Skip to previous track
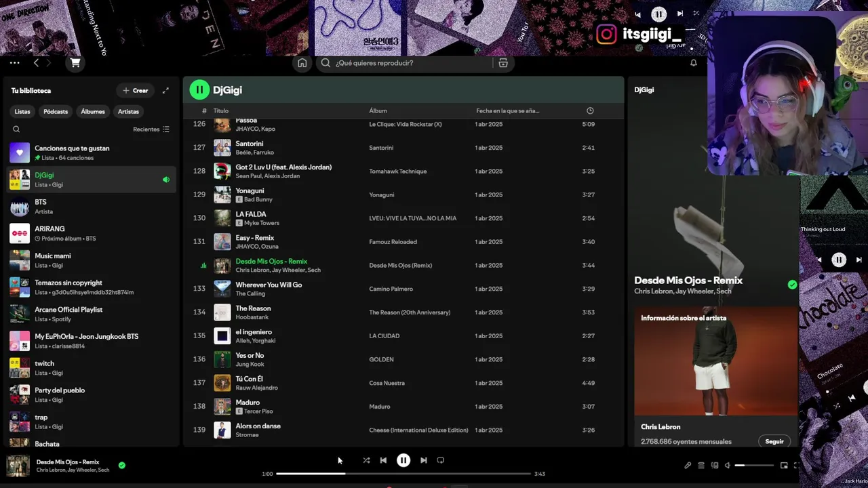Screen dimensions: 868x488 (383, 460)
